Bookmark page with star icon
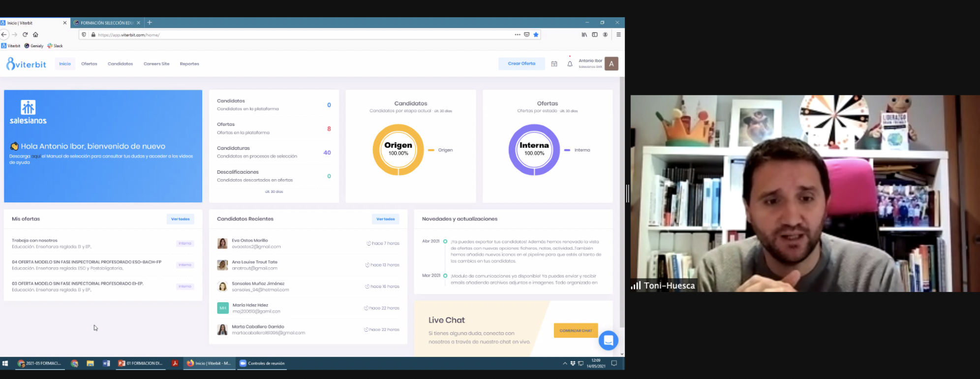 [x=536, y=35]
